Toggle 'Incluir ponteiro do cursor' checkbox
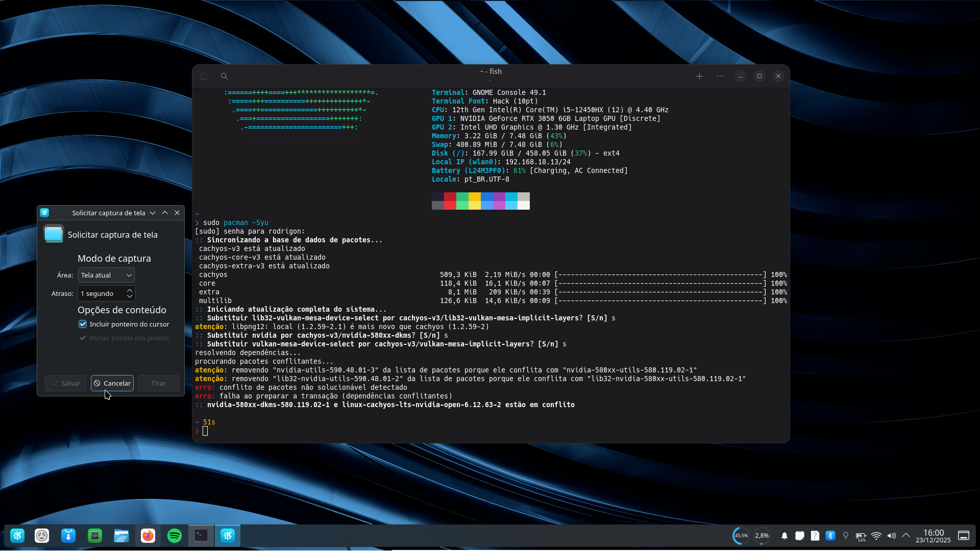Image resolution: width=980 pixels, height=551 pixels. tap(83, 324)
